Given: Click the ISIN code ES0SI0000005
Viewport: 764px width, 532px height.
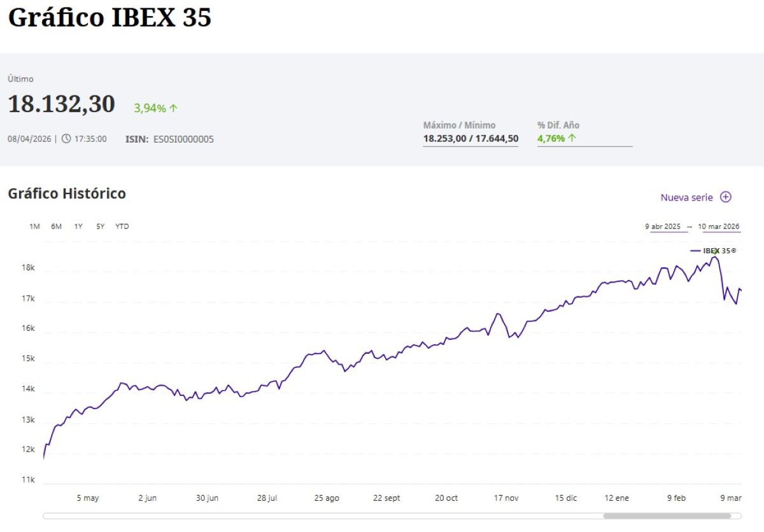Looking at the screenshot, I should (x=183, y=139).
